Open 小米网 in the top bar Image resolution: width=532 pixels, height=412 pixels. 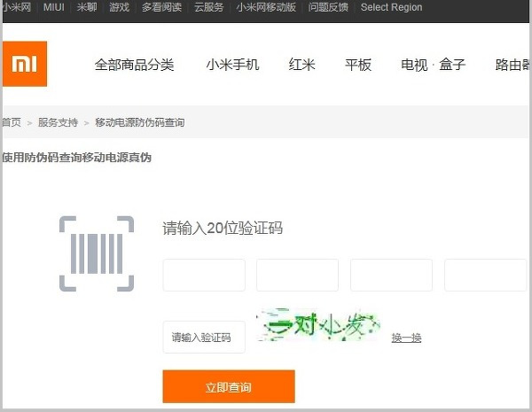click(x=17, y=7)
